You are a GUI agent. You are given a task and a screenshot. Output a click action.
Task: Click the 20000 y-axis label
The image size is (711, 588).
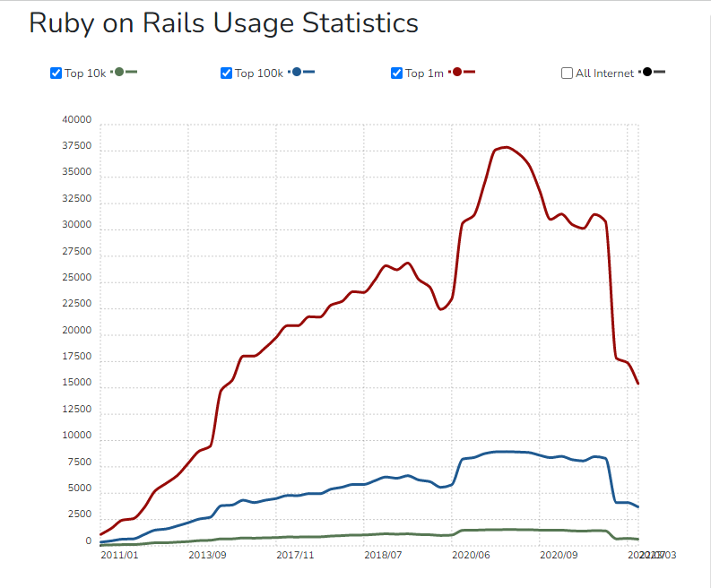[76, 331]
